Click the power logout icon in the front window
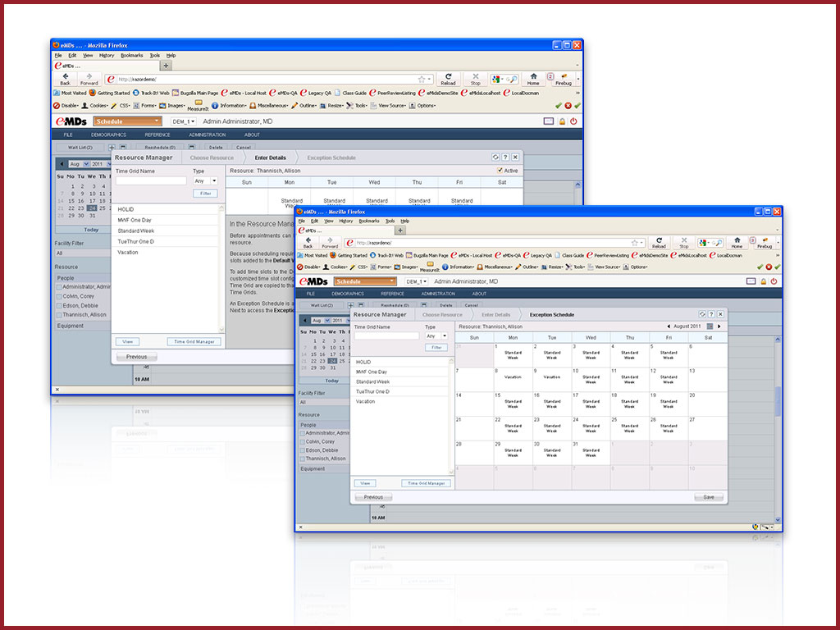This screenshot has height=630, width=840. [774, 281]
